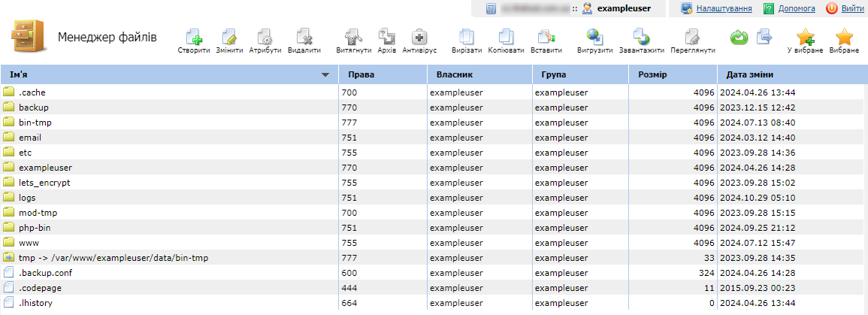The height and width of the screenshot is (315, 868).
Task: Click the Завантажити toolbar icon
Action: (641, 37)
